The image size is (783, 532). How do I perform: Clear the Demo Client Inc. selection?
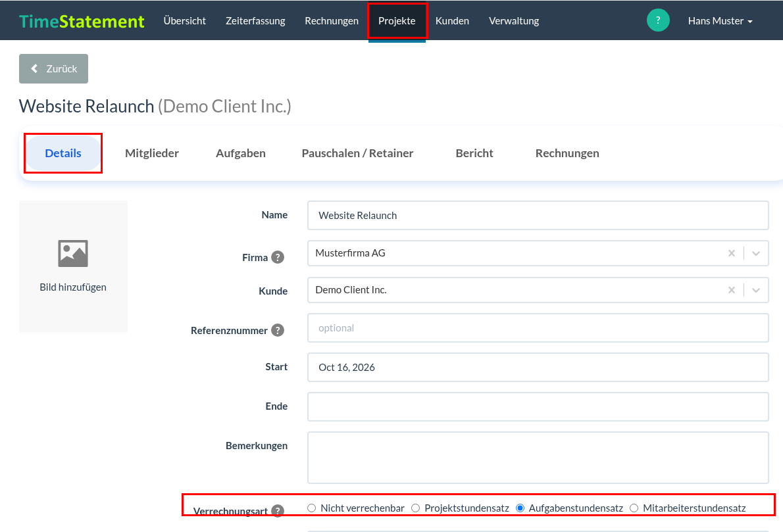tap(732, 290)
